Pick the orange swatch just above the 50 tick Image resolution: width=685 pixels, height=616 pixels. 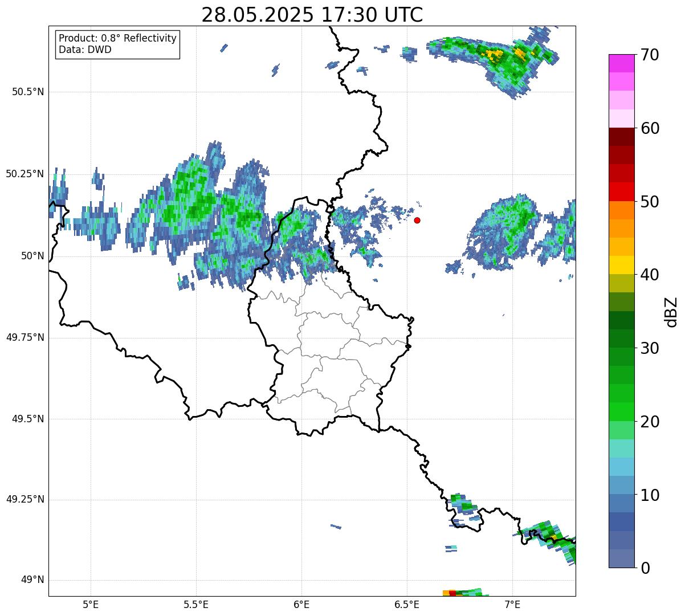(622, 210)
